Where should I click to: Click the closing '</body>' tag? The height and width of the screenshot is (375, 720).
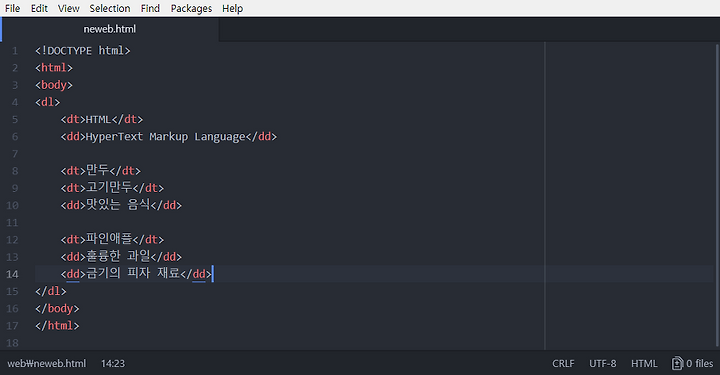coord(57,308)
